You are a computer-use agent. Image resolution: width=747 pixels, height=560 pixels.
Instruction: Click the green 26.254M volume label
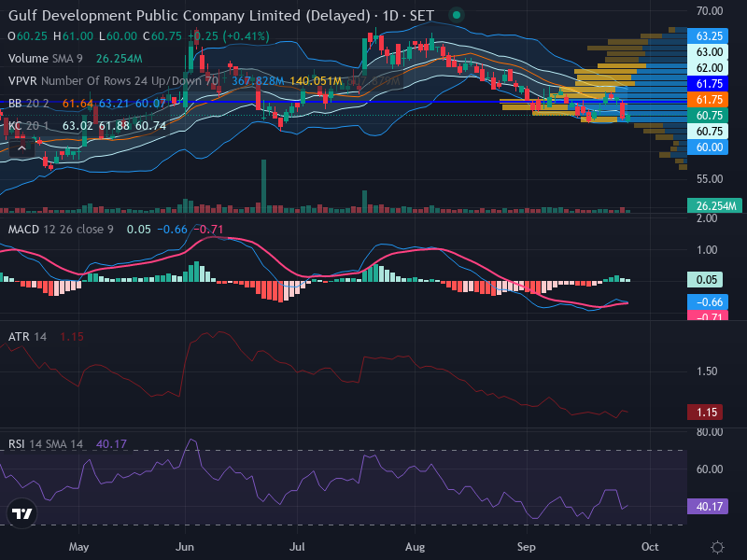click(714, 205)
